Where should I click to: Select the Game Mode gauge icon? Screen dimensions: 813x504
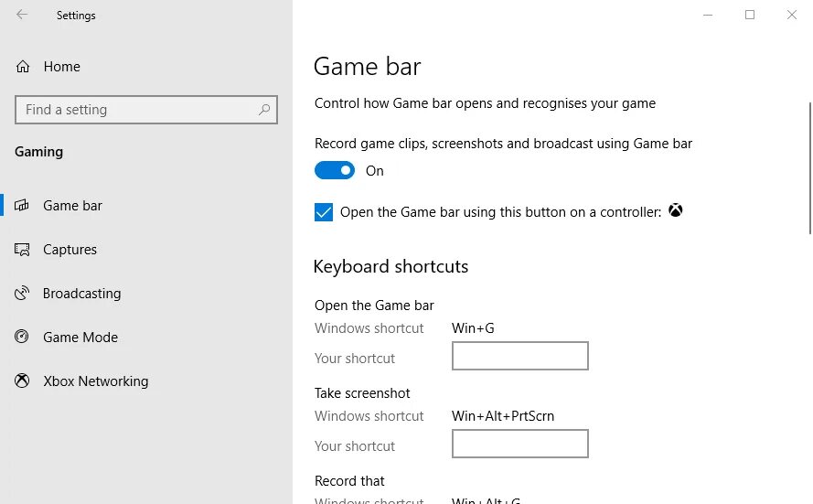click(x=22, y=337)
